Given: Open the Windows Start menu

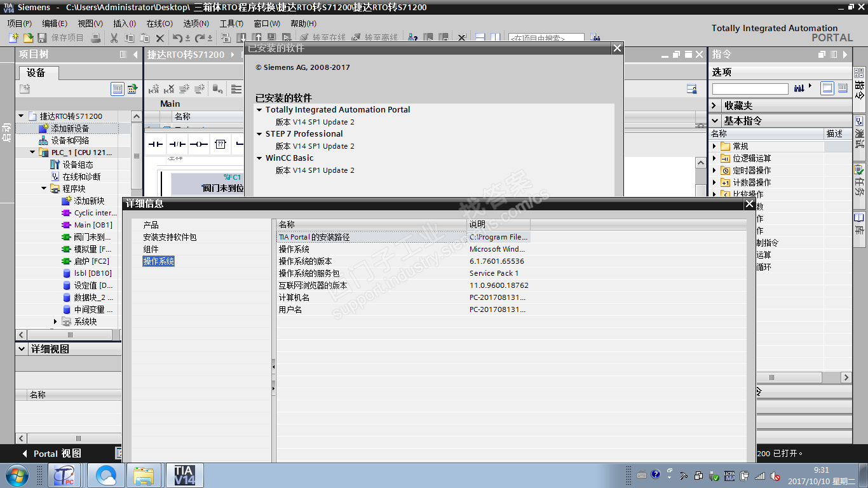Looking at the screenshot, I should pos(17,475).
